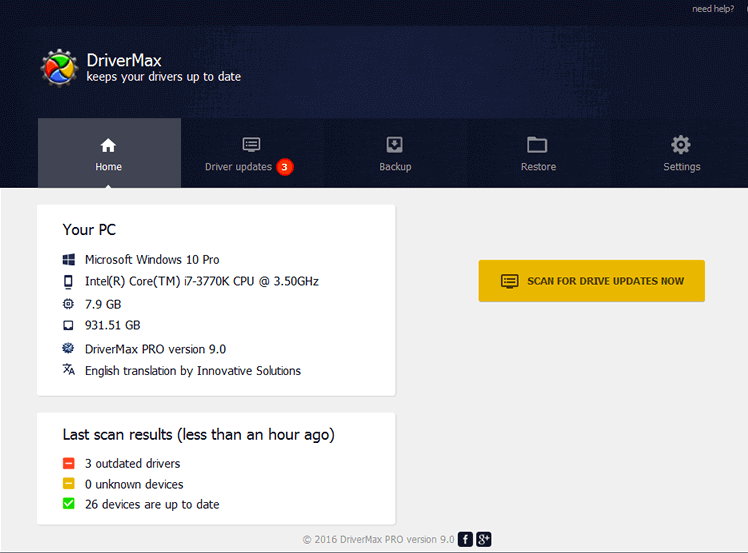Click Scan for drive updates now button

(592, 281)
